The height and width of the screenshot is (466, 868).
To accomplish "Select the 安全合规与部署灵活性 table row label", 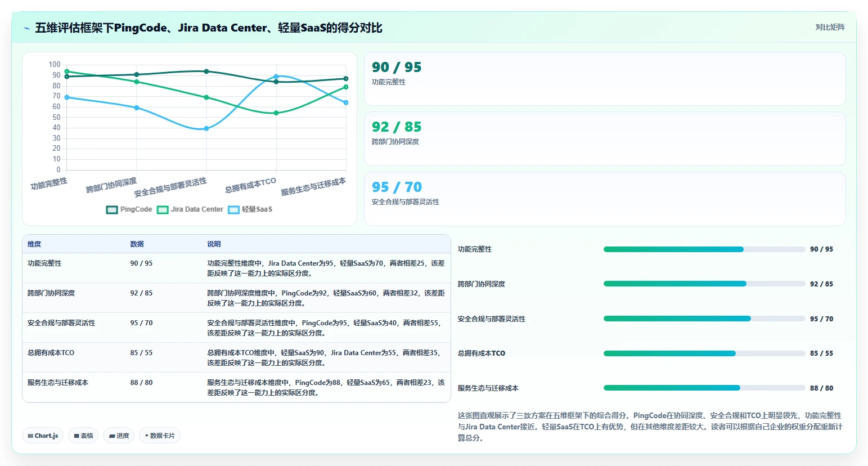I will pos(61,323).
